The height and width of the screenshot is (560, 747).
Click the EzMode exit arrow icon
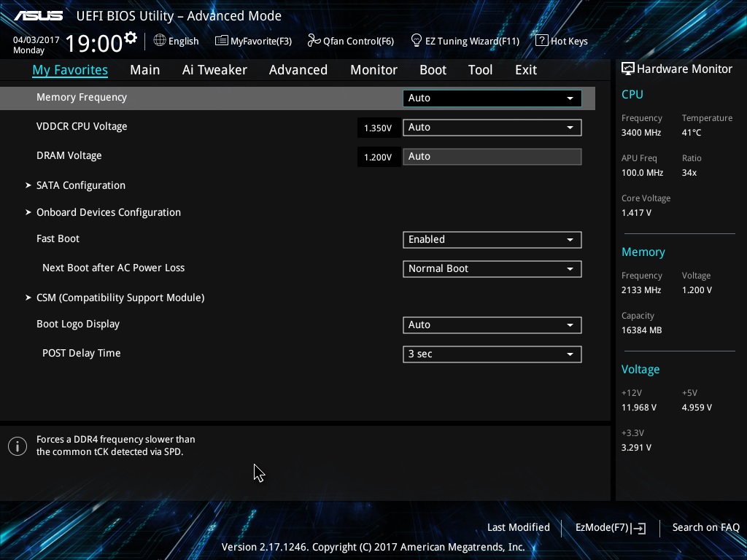click(x=639, y=528)
